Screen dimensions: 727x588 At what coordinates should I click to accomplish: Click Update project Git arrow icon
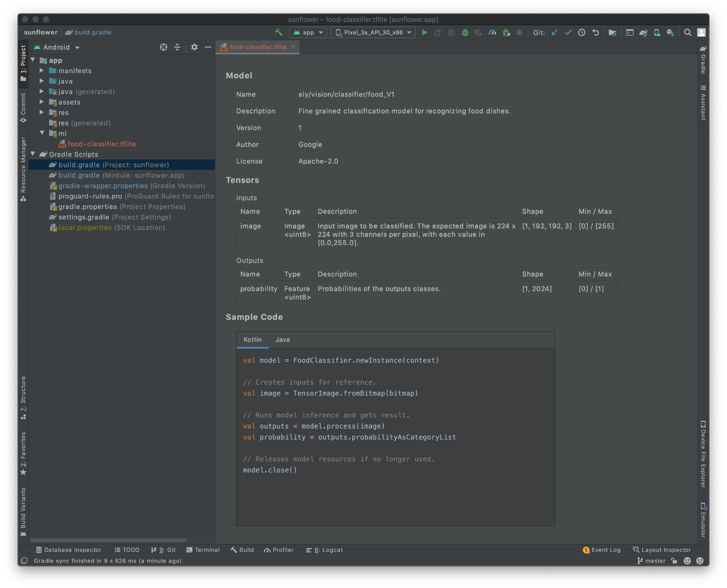coord(554,32)
